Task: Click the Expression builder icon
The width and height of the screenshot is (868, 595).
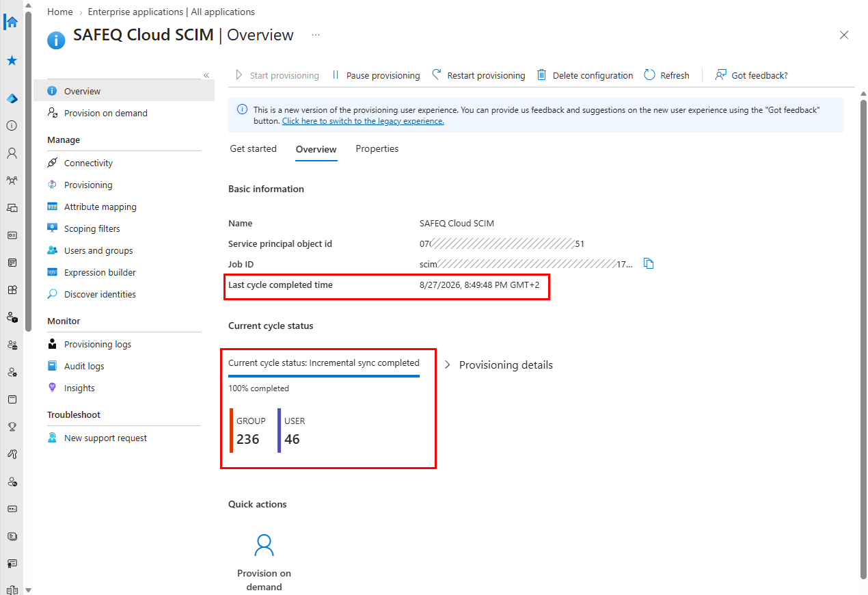Action: [x=52, y=272]
